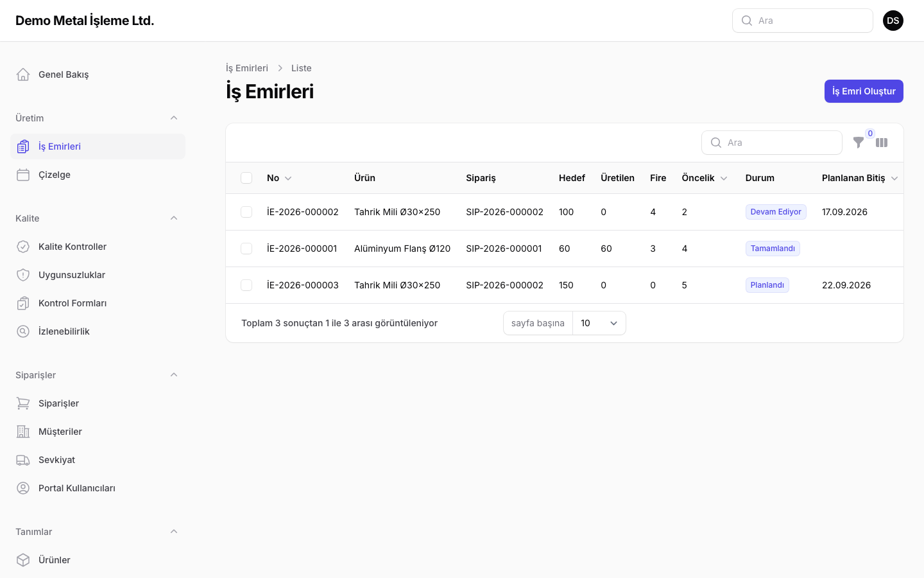Focus the table Ara search field

click(x=772, y=143)
